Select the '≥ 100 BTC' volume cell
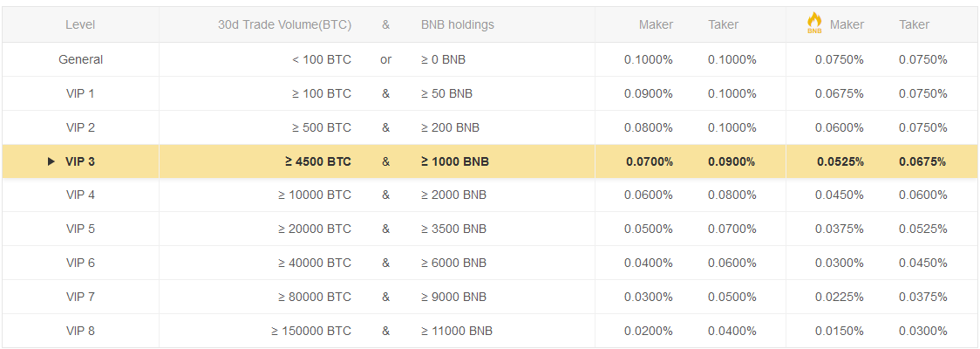Viewport: 980px width, 349px height. coord(321,94)
